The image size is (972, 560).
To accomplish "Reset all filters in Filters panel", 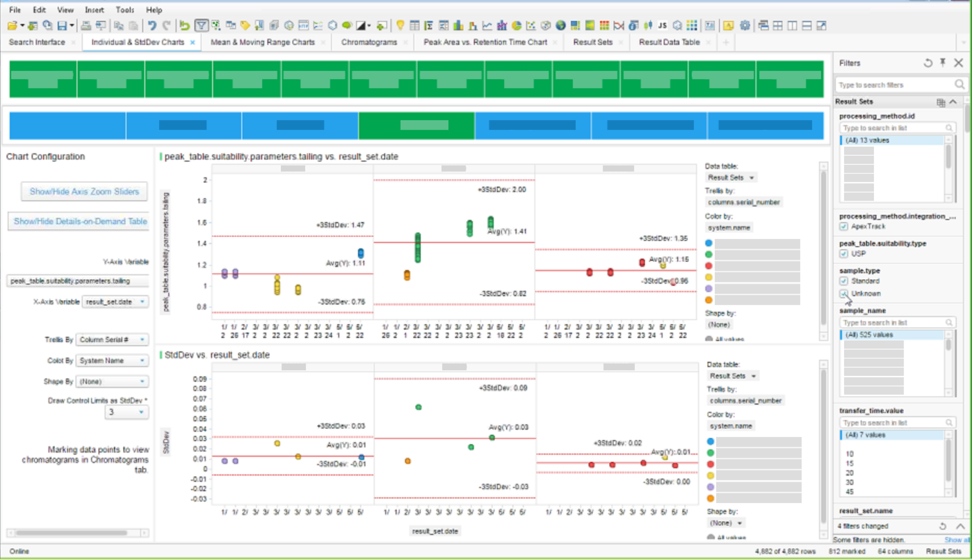I will point(928,63).
